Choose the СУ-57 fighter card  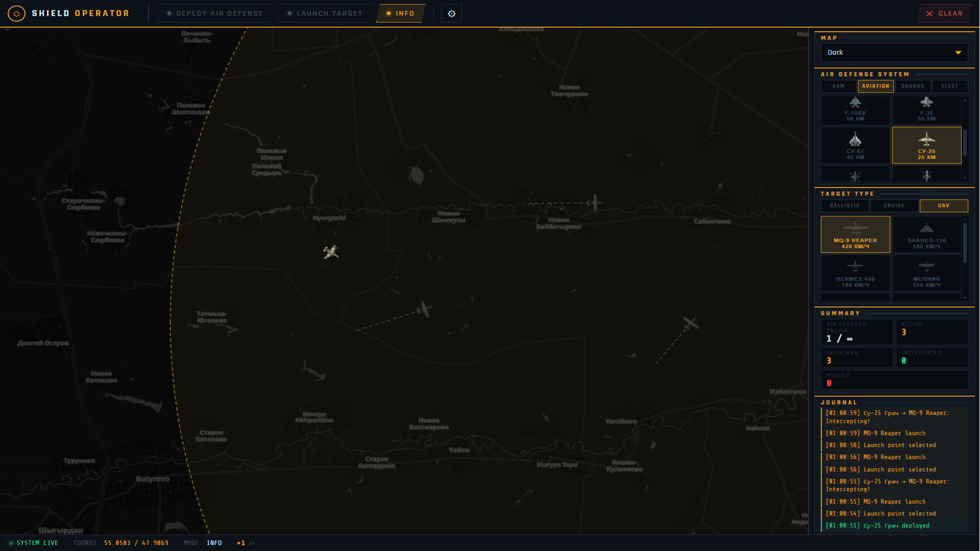click(x=855, y=145)
